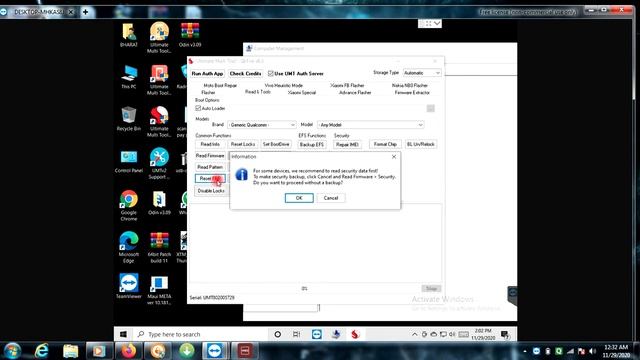Switch to Xiaomi Special tab
The image size is (640, 360).
tap(302, 93)
